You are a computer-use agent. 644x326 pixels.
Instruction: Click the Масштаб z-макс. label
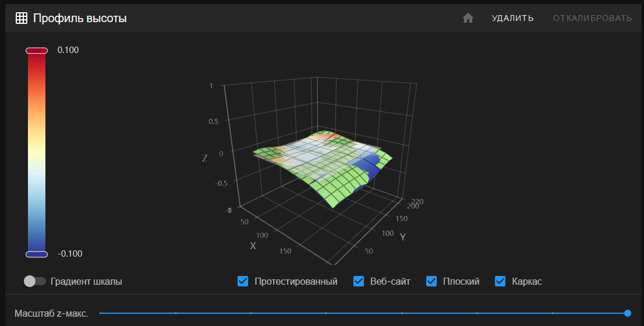pyautogui.click(x=51, y=314)
